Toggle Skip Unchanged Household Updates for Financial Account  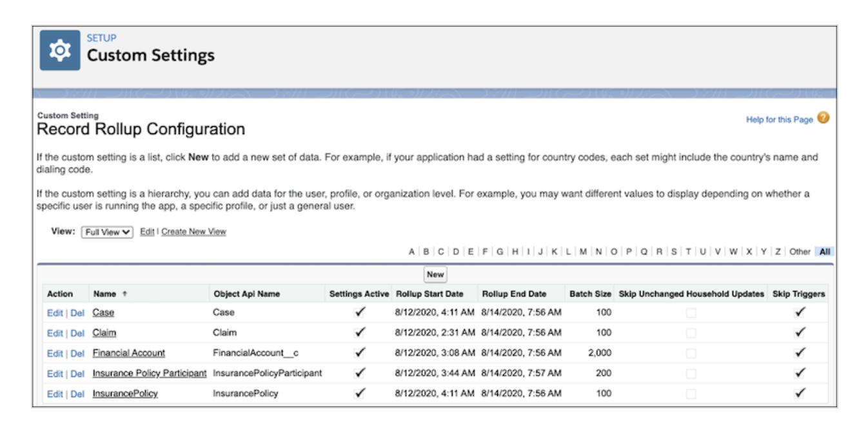tap(691, 353)
